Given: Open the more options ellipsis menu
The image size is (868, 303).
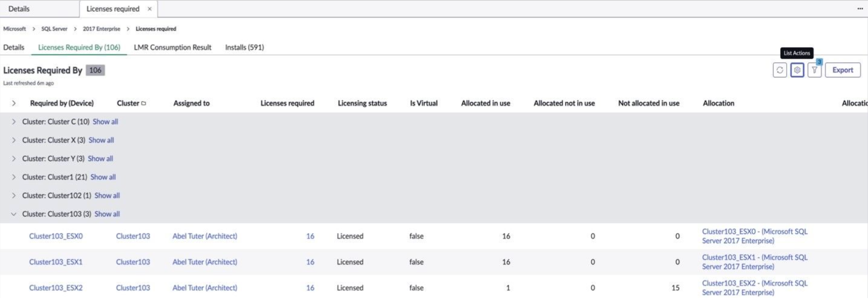Looking at the screenshot, I should tap(860, 8).
